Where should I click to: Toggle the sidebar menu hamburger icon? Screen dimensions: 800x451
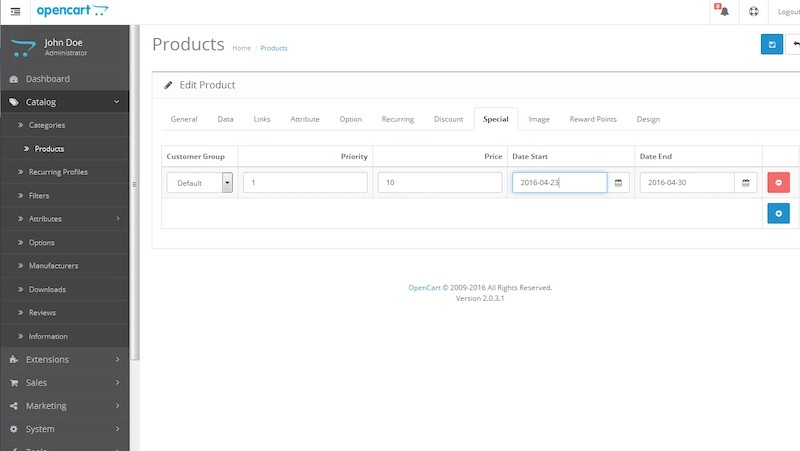point(15,11)
